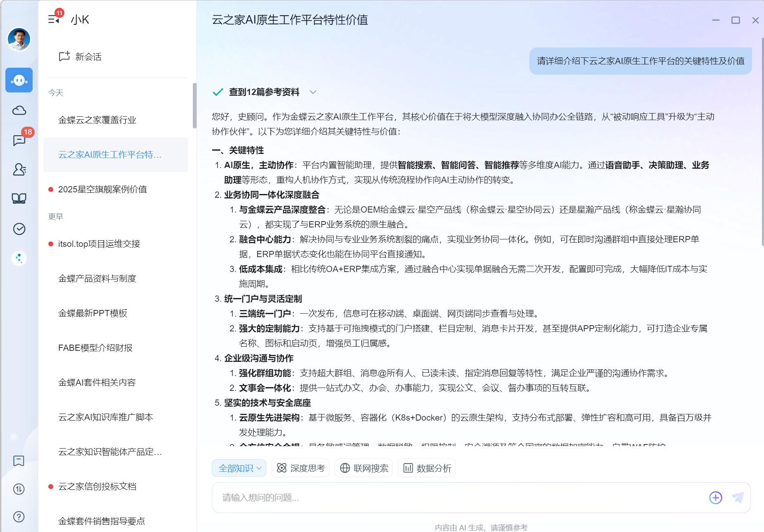Enable 深度思考 mode

[300, 468]
